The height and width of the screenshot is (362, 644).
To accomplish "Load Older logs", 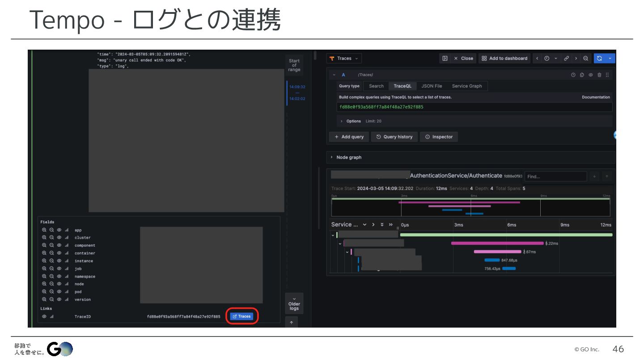I will [x=294, y=303].
